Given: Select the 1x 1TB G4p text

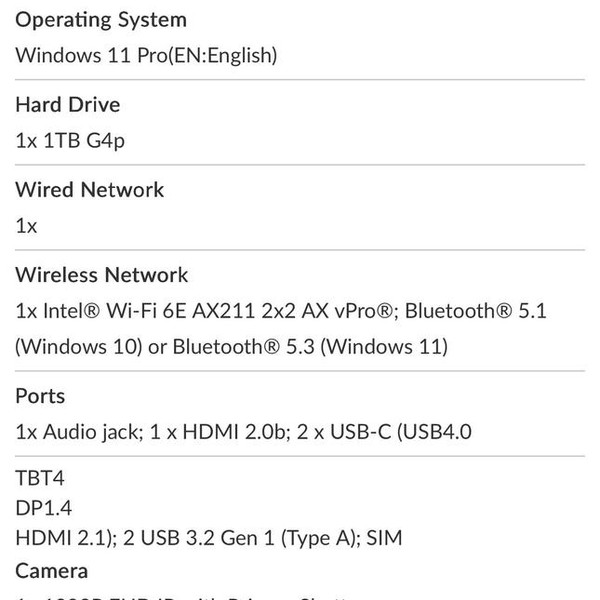Looking at the screenshot, I should click(70, 140).
